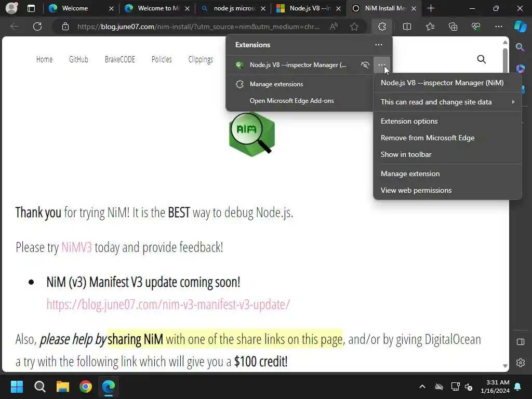This screenshot has height=399, width=532.
Task: Open Browser essentials heart icon
Action: point(476,26)
